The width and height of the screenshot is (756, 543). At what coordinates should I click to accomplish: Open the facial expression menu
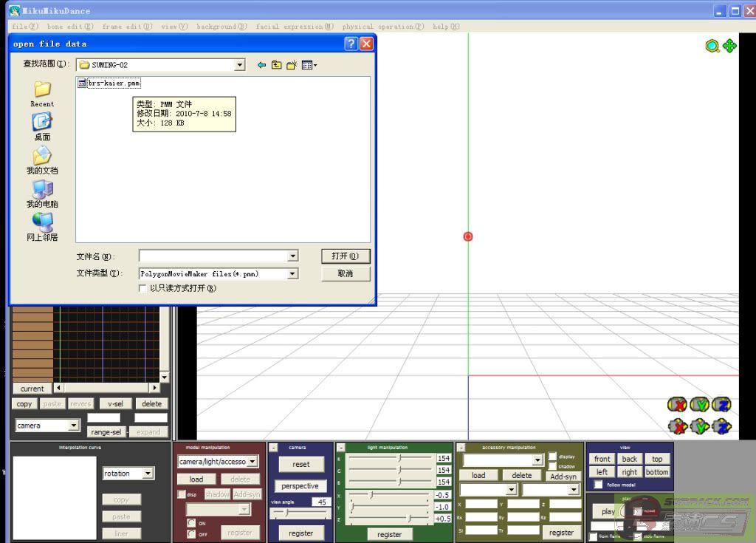pos(294,27)
